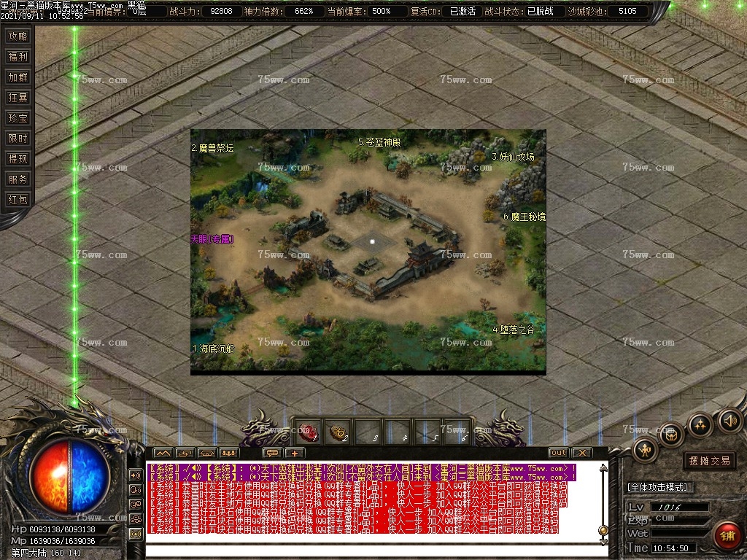Image resolution: width=747 pixels, height=560 pixels.
Task: Select map location 1.海底沉船
Action: (214, 349)
